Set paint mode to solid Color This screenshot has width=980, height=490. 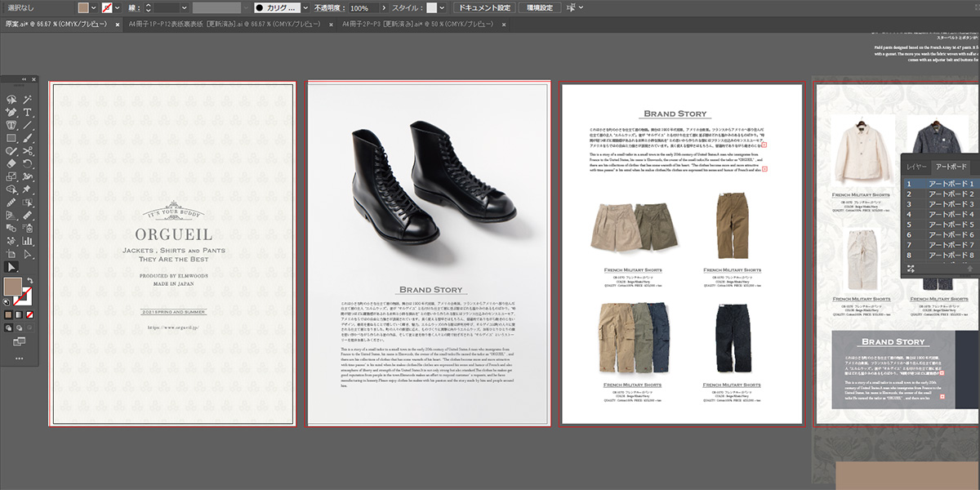coord(8,314)
